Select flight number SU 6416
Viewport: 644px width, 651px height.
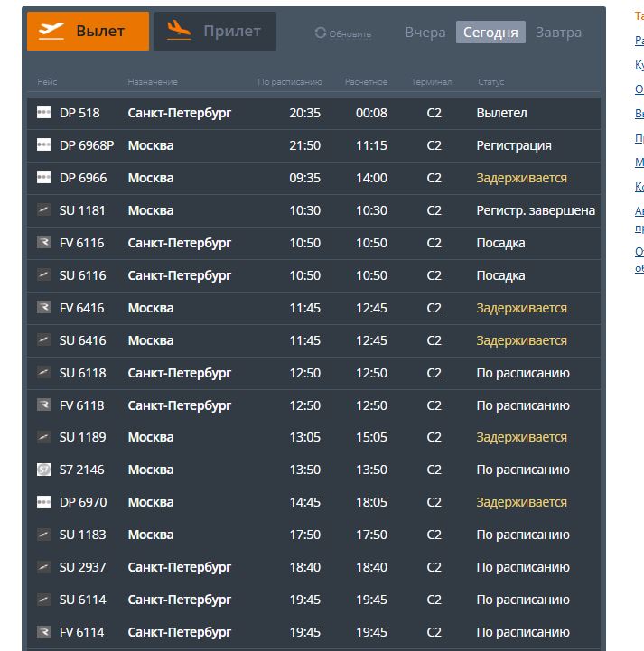(82, 340)
